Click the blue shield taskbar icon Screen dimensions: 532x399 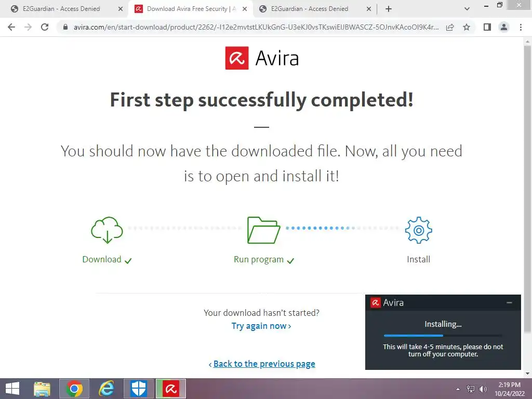(139, 389)
